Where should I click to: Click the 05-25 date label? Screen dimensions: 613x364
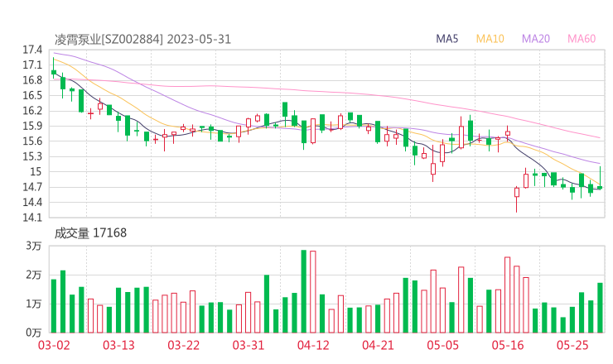click(x=572, y=345)
